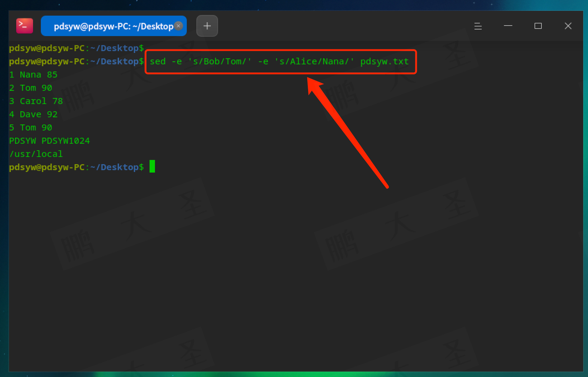The width and height of the screenshot is (588, 377).
Task: Maximize the terminal window
Action: pyautogui.click(x=538, y=26)
